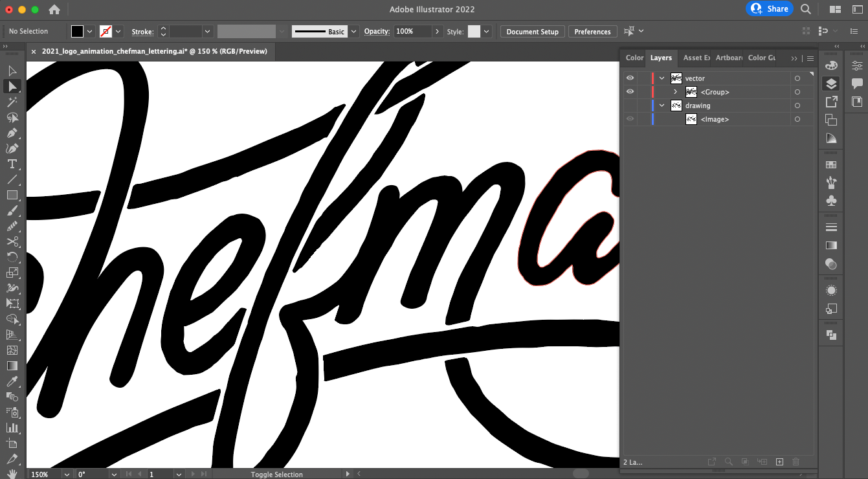Expand the <Group> sublayer

675,92
